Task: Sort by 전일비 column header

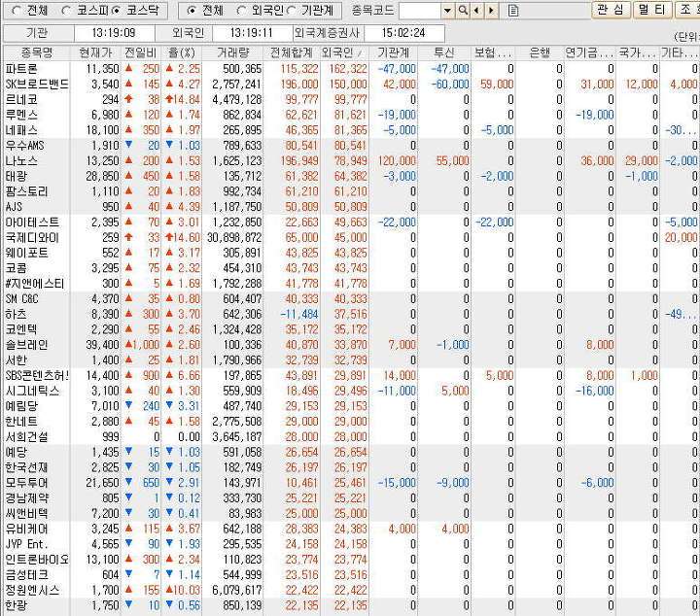Action: (141, 52)
